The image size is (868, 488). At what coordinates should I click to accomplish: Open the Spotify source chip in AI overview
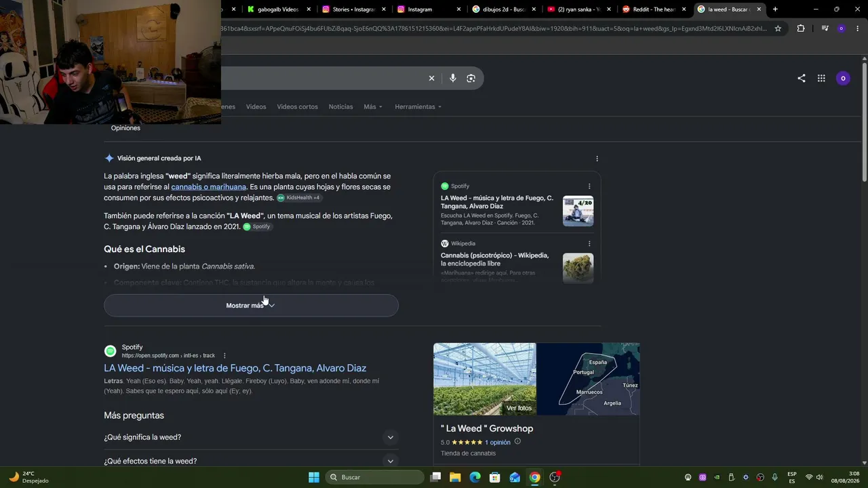tap(257, 226)
